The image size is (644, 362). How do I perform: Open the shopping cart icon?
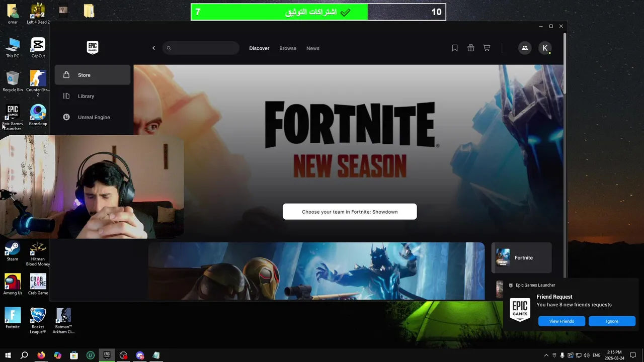(487, 48)
